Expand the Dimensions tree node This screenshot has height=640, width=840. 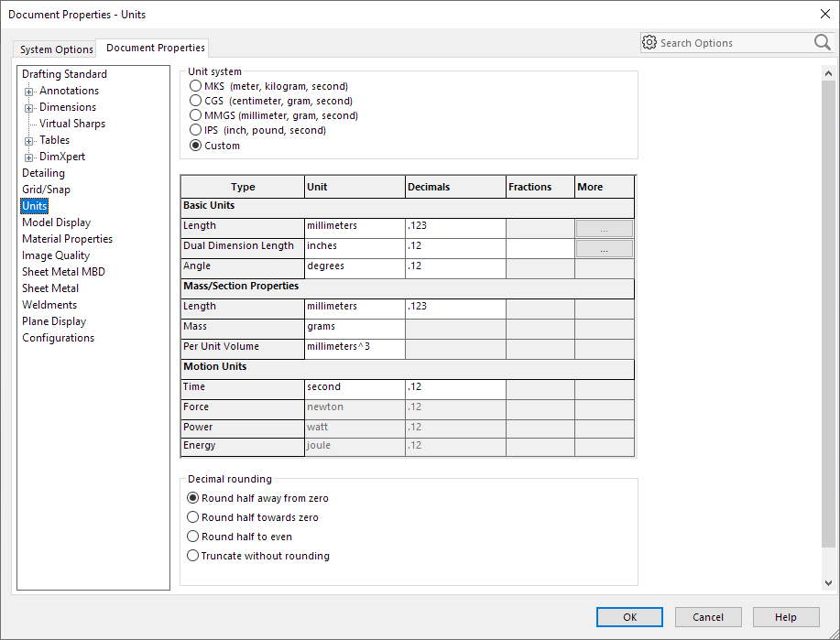(29, 108)
